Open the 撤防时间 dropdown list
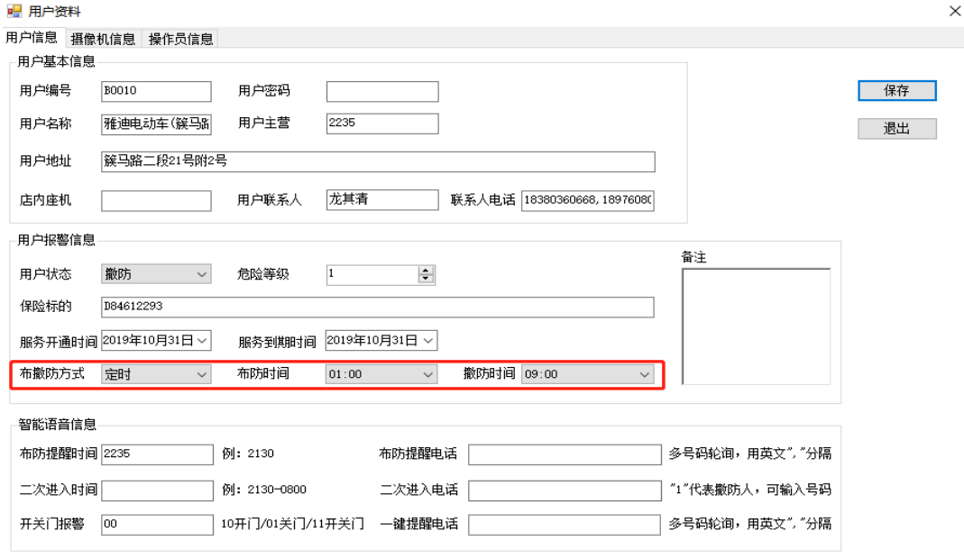The height and width of the screenshot is (560, 964). pyautogui.click(x=644, y=374)
